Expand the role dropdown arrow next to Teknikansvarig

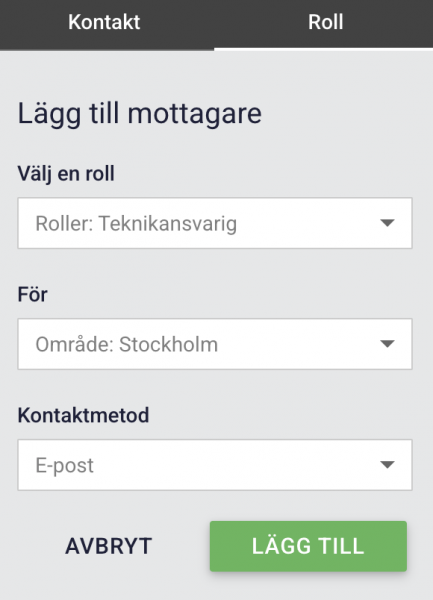pyautogui.click(x=387, y=223)
